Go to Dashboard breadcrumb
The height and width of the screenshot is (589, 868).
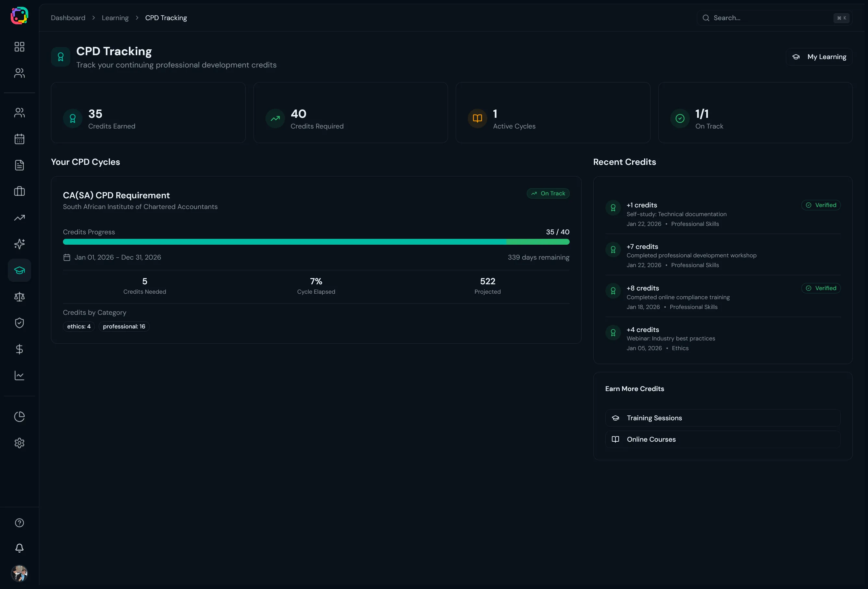(x=68, y=18)
